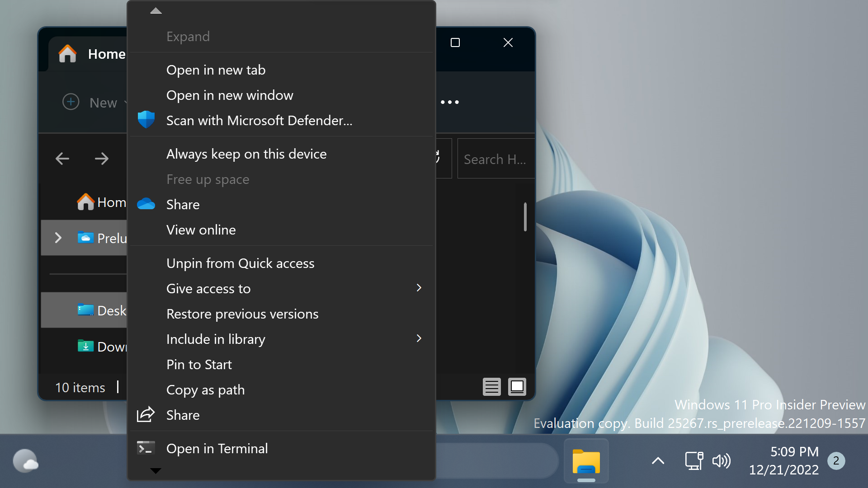Click the Share arrow icon near Copy as path
This screenshot has height=488, width=868.
pyautogui.click(x=145, y=414)
